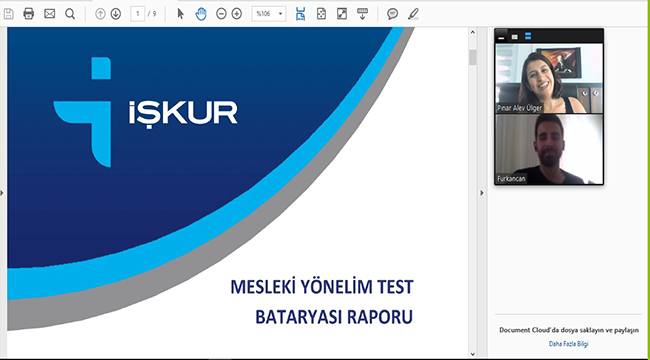Image resolution: width=650 pixels, height=360 pixels.
Task: Print the document with the printer icon
Action: [x=29, y=14]
